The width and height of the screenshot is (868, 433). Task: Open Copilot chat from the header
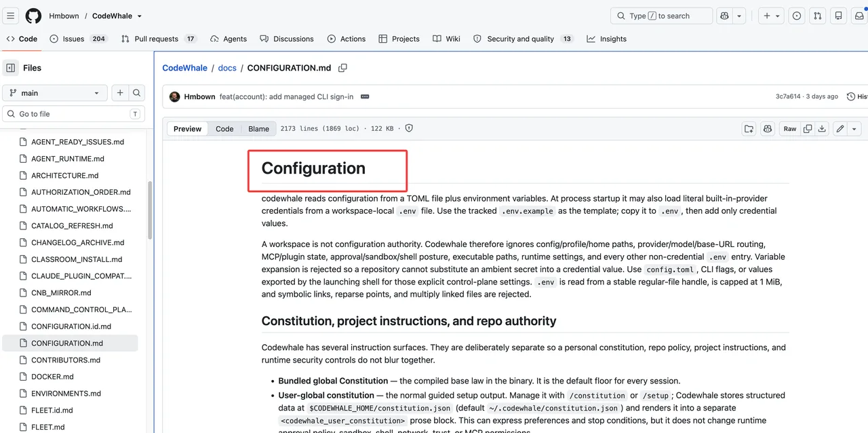point(725,16)
